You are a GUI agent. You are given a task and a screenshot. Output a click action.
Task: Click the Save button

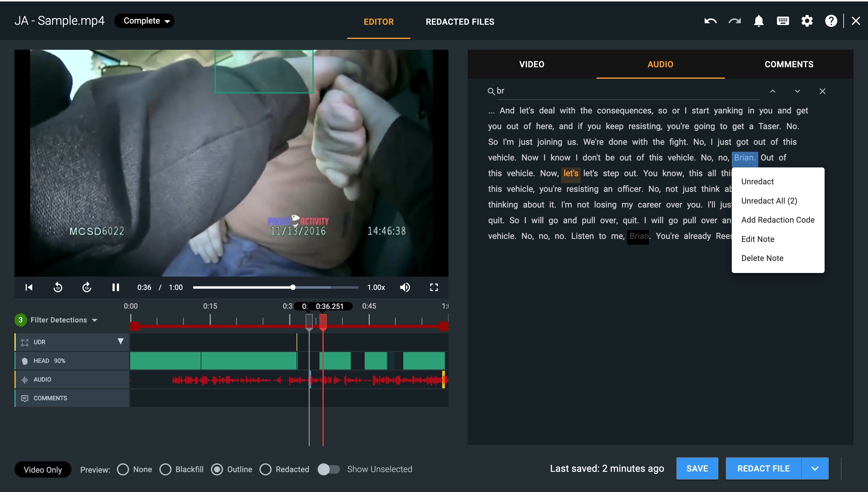pos(697,468)
